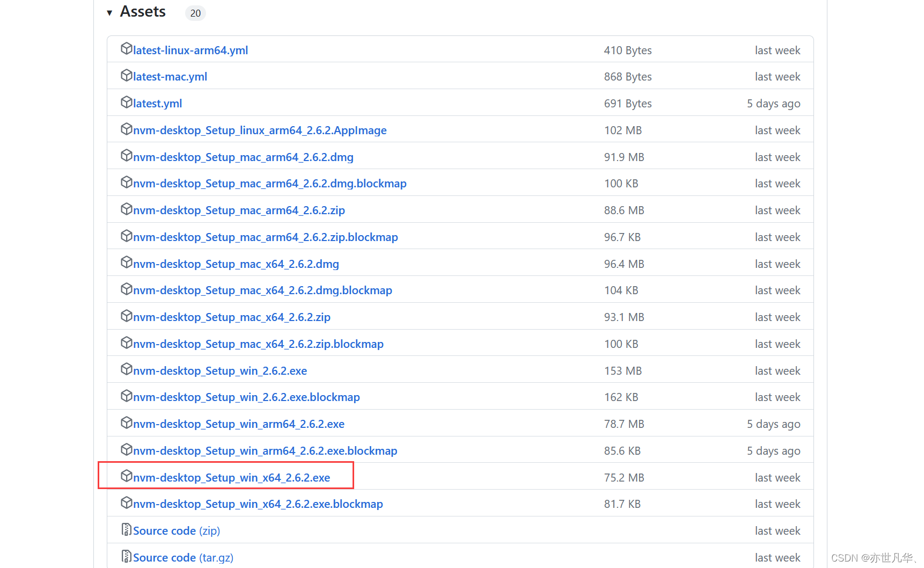Click the package icon for win_x64_2.6.2.exe
Screen dimensions: 924x568
coord(127,476)
